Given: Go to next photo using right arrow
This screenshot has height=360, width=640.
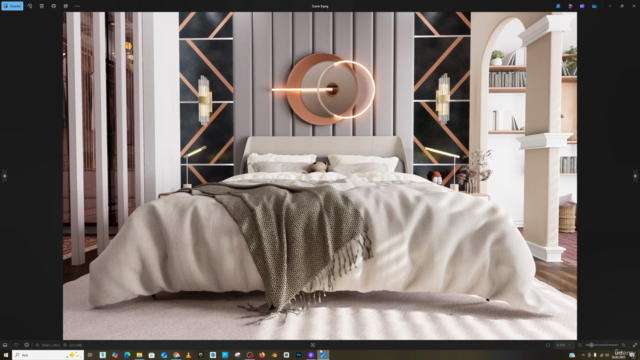Looking at the screenshot, I should coord(635,176).
